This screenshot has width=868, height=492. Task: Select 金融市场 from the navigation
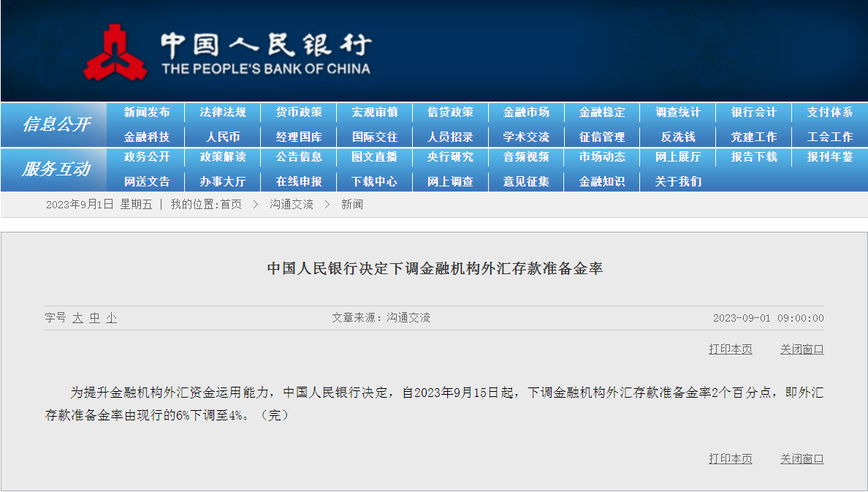[x=525, y=113]
